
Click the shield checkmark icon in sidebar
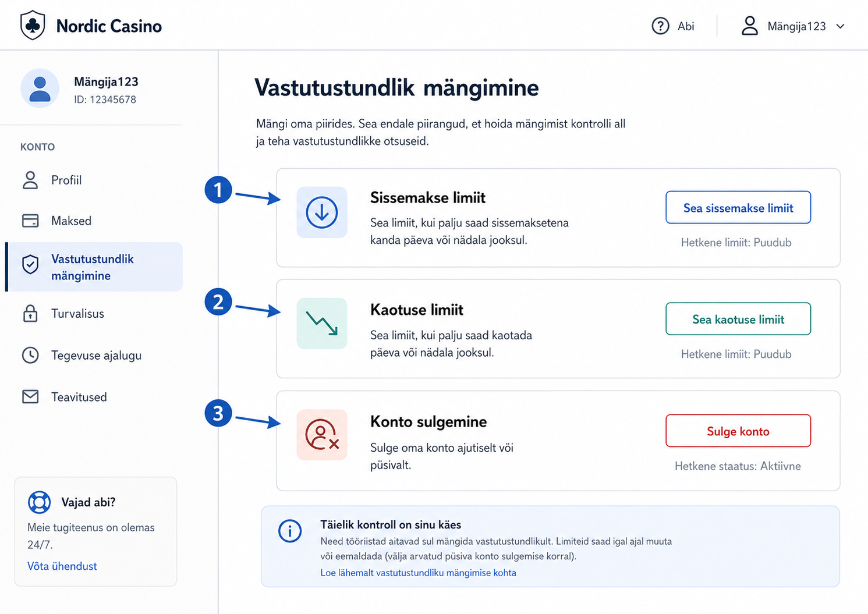[30, 265]
